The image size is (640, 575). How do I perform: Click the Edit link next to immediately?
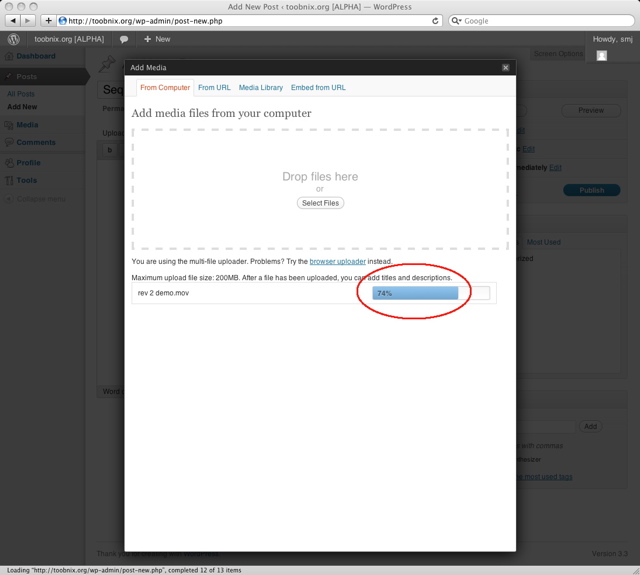pos(556,168)
